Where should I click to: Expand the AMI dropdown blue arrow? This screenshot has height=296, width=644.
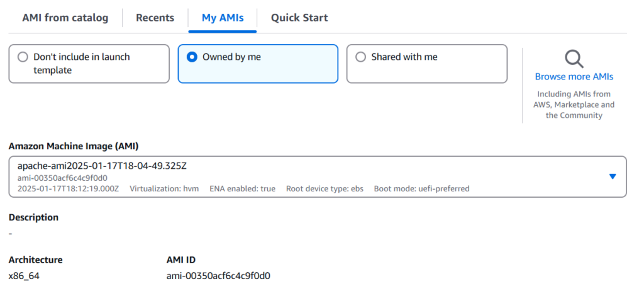[x=613, y=176]
